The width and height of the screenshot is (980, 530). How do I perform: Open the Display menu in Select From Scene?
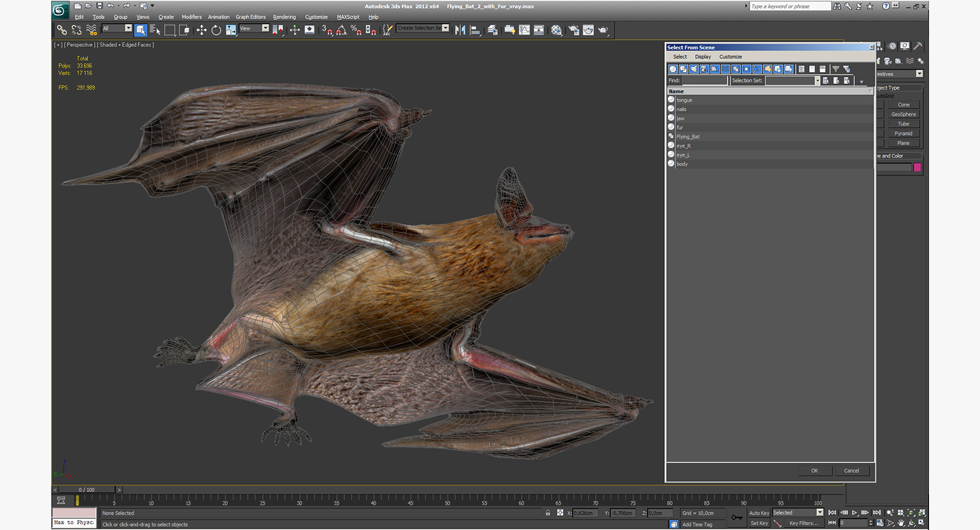(x=703, y=57)
